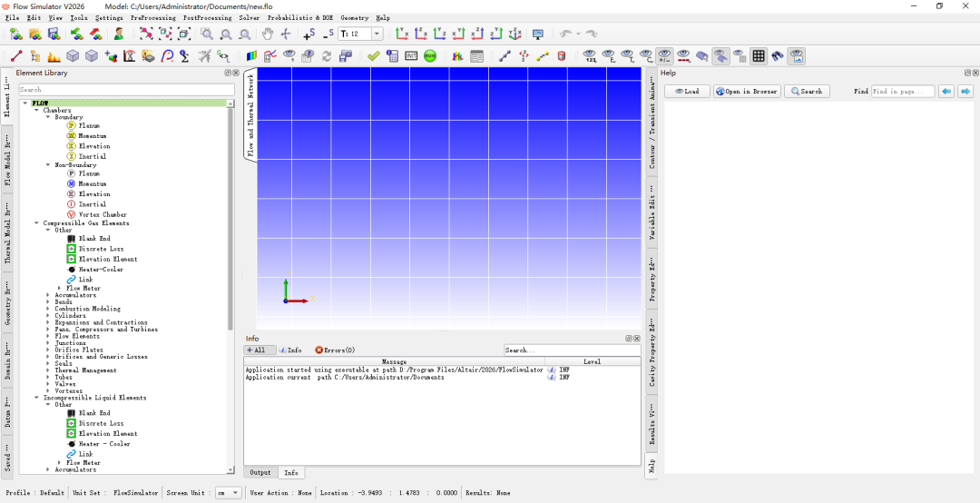
Task: Click the binoculars find icon
Action: [x=778, y=56]
